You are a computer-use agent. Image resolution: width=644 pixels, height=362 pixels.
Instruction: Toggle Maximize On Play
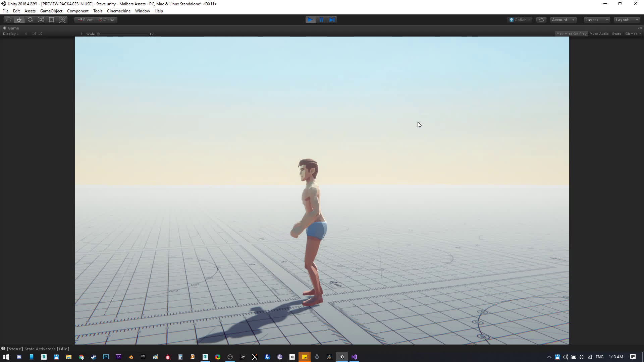click(571, 34)
